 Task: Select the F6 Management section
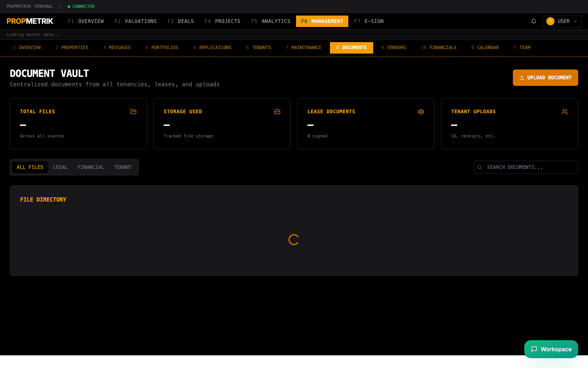[322, 21]
